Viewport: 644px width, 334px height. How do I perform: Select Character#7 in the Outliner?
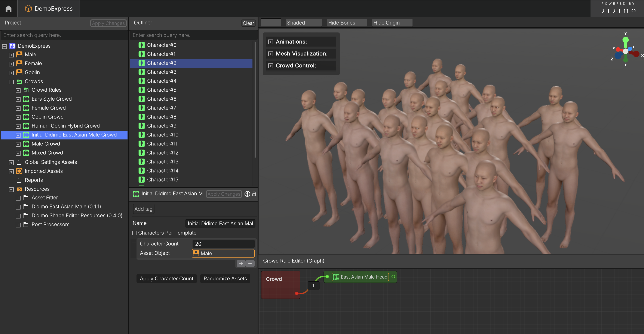(162, 108)
